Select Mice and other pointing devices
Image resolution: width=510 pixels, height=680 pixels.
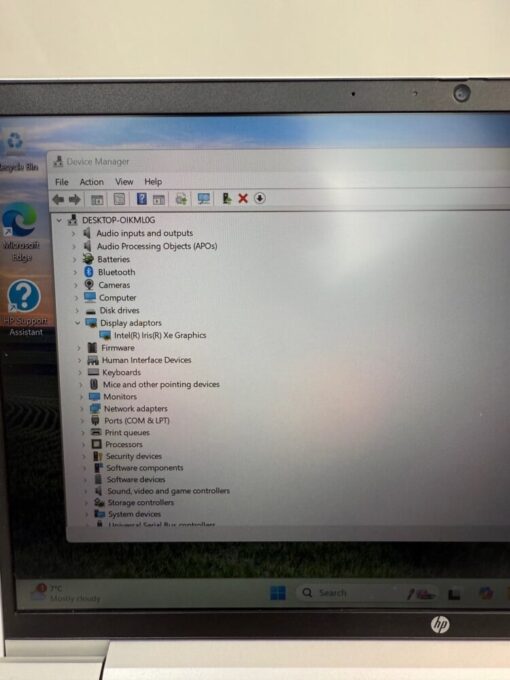click(161, 384)
